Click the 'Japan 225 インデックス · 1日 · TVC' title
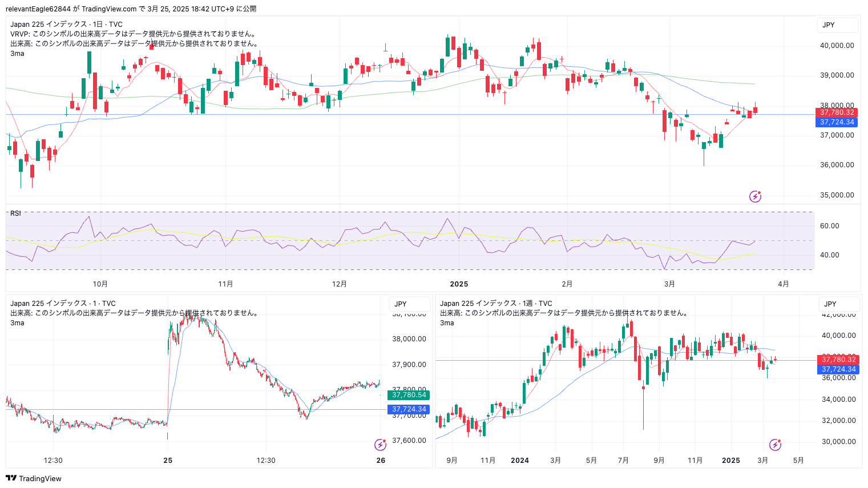 66,25
